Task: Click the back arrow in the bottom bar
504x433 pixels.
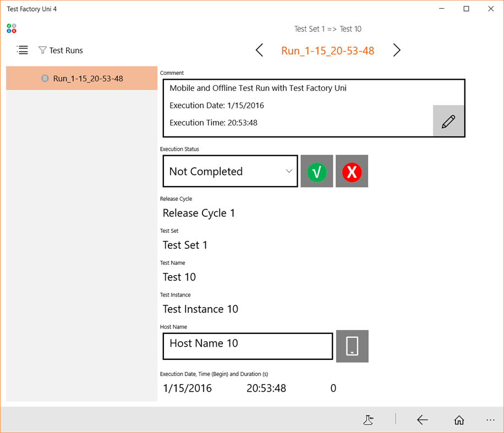Action: 423,420
